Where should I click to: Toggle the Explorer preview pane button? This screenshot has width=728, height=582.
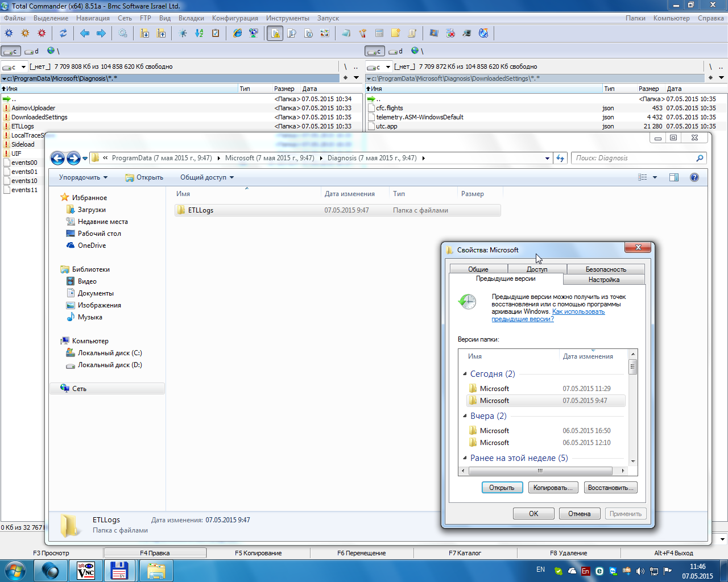pyautogui.click(x=674, y=177)
